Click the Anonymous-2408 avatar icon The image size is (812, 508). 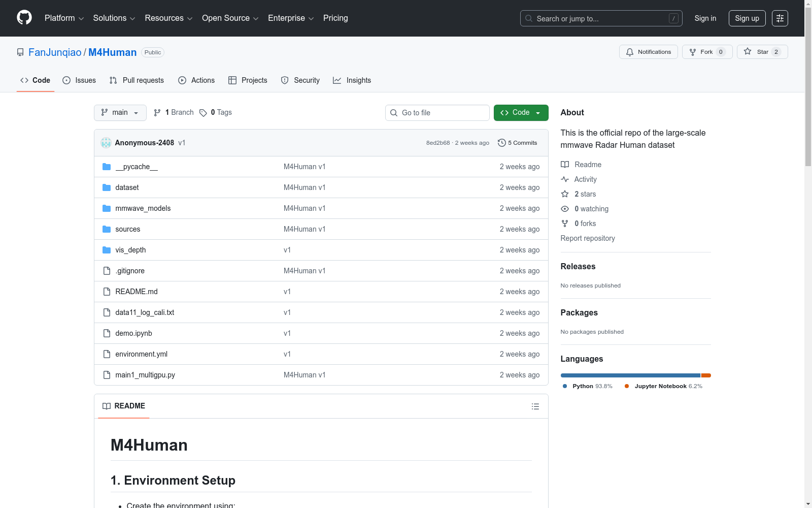pyautogui.click(x=106, y=143)
